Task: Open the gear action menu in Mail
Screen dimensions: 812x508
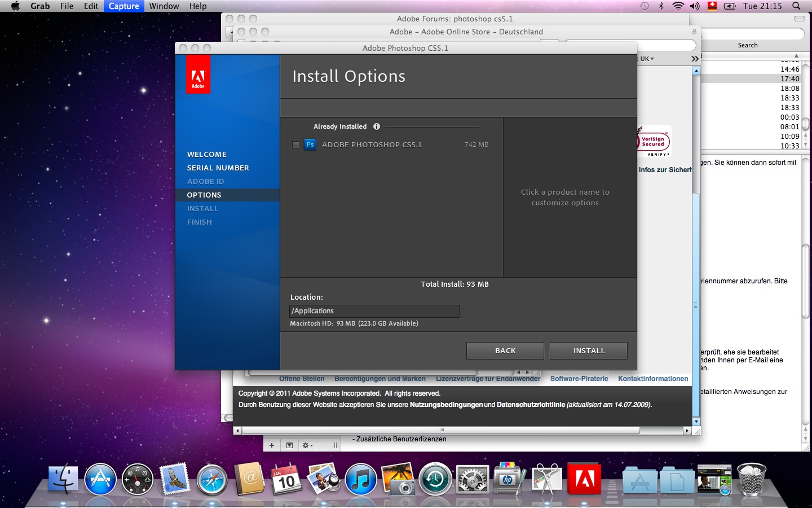Action: click(x=307, y=445)
